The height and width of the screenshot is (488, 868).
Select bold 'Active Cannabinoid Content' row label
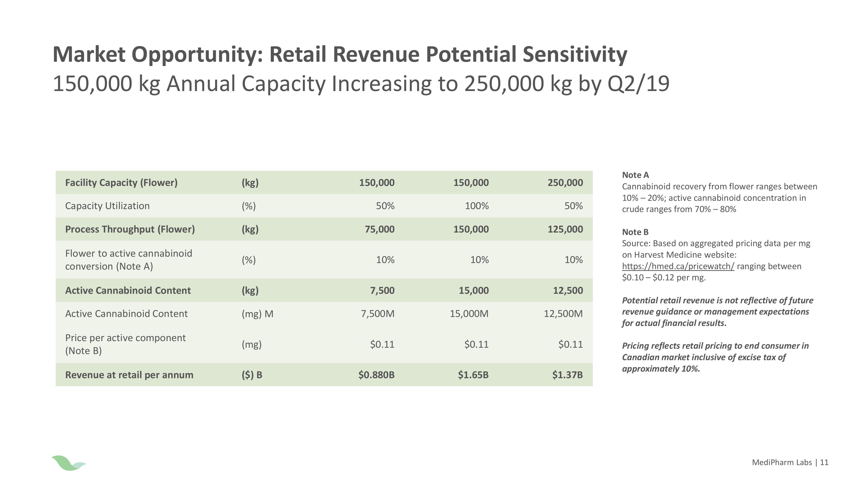[128, 290]
